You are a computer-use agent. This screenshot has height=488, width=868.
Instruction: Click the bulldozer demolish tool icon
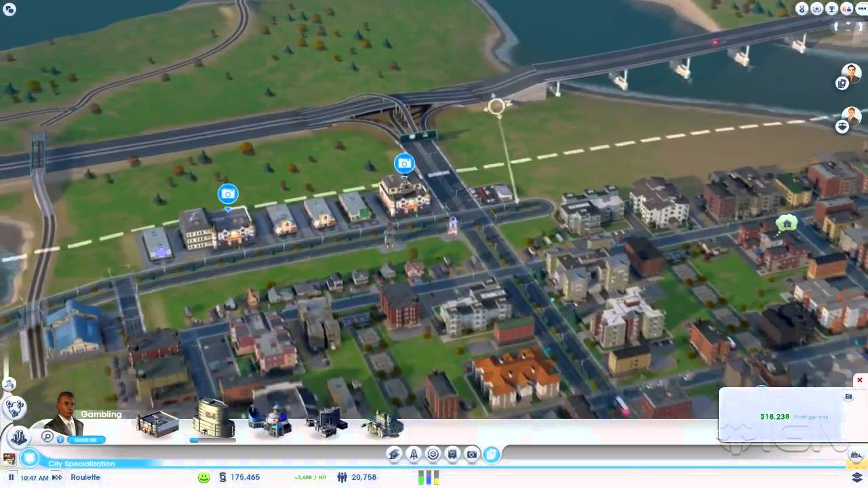coord(854,454)
